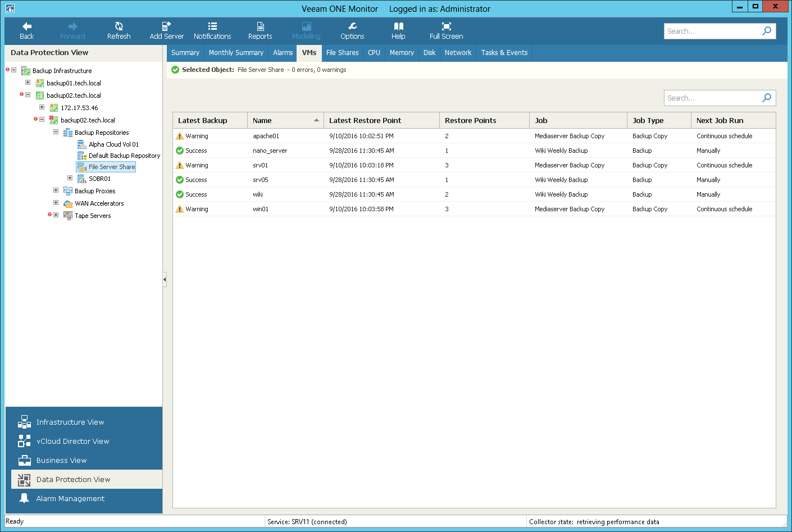Select vCloud Director View icon
Screen dimensions: 792x532
point(24,441)
